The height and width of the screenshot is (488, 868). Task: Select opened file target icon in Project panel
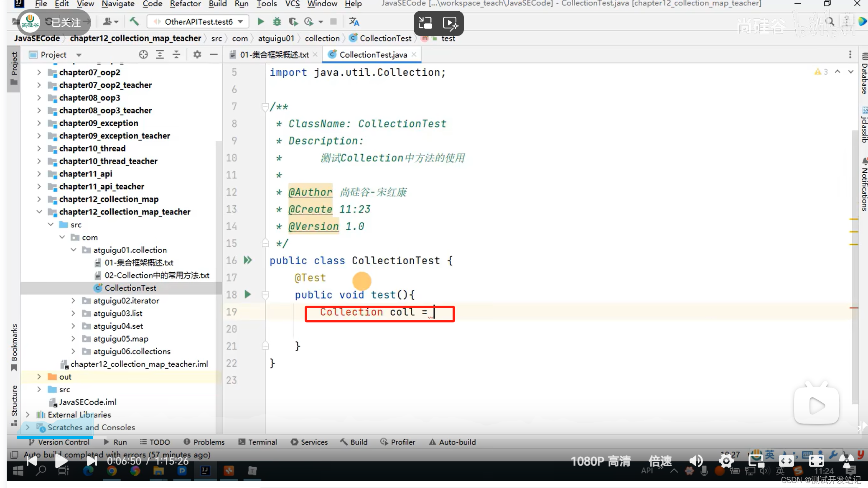143,54
